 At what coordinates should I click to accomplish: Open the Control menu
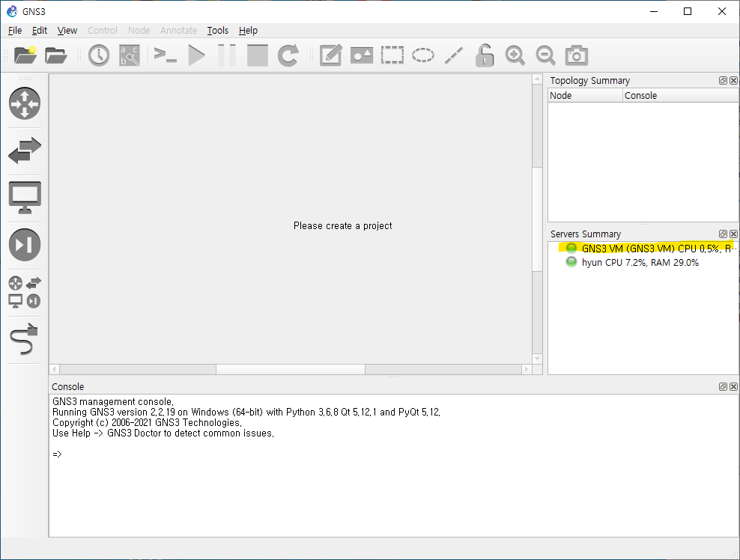click(103, 30)
